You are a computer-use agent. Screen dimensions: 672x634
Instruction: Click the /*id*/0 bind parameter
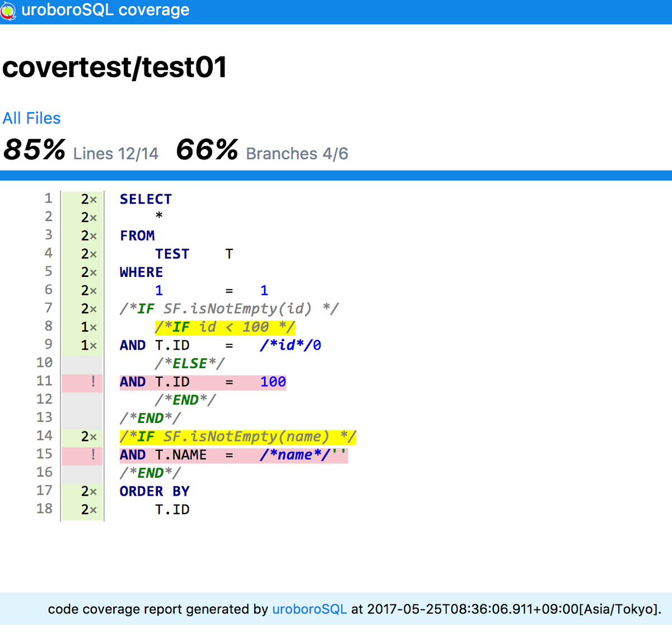290,345
